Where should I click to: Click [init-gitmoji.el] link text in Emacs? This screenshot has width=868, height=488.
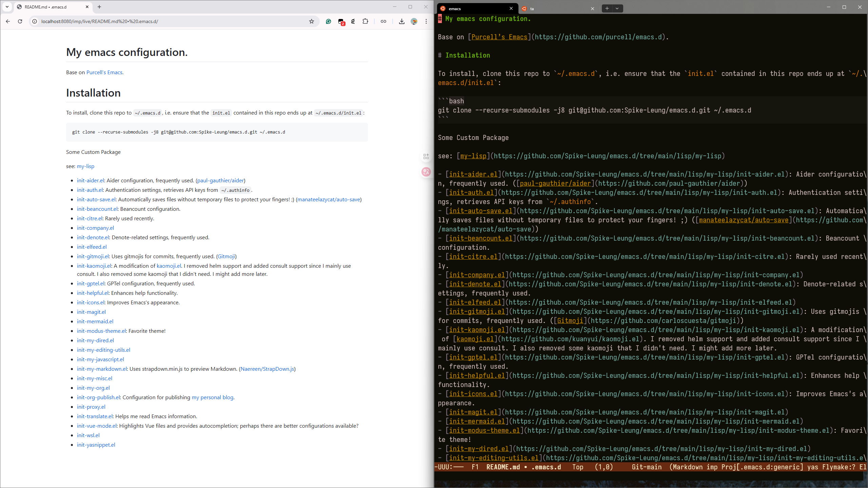point(477,311)
